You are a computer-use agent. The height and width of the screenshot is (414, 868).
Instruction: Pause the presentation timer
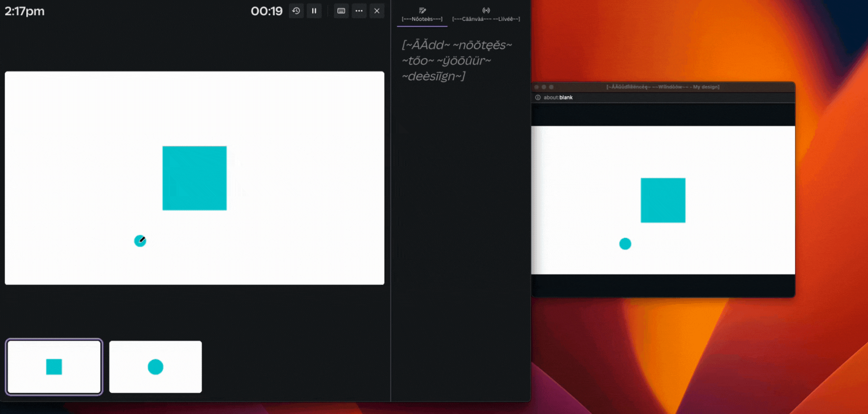pyautogui.click(x=314, y=11)
